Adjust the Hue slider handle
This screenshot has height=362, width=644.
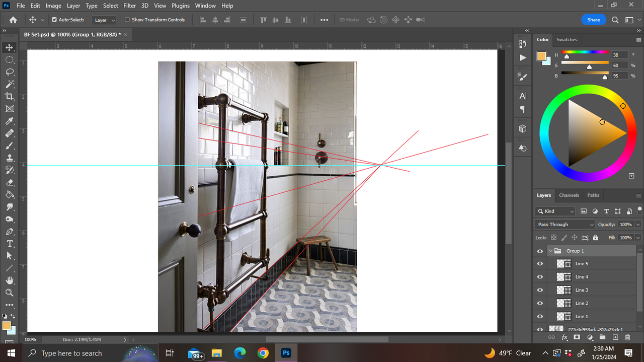click(x=567, y=56)
